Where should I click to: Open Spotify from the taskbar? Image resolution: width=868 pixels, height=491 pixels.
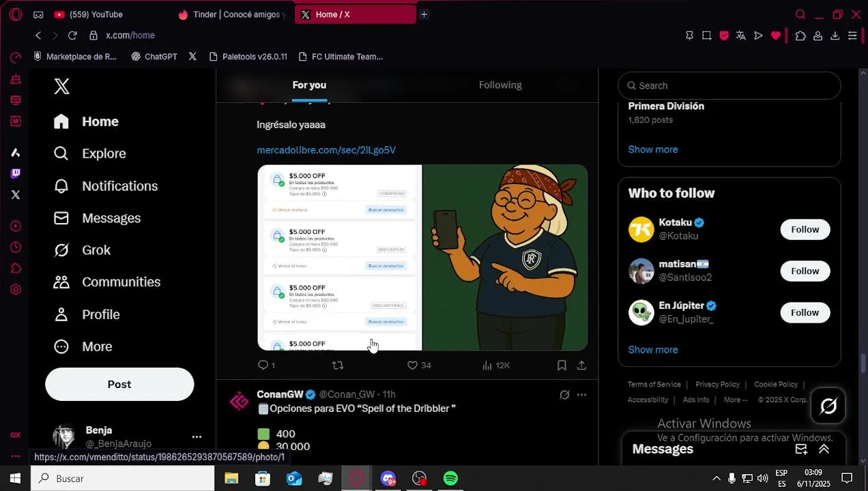[x=450, y=479]
